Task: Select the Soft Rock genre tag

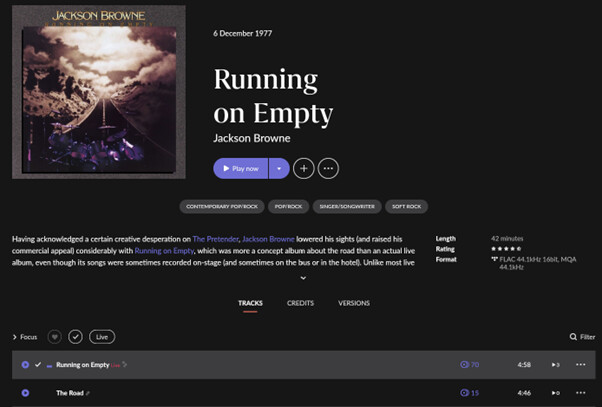Action: pos(407,206)
